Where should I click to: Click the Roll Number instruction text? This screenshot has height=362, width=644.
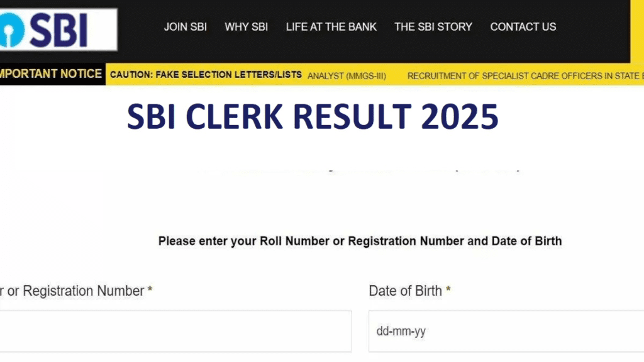click(360, 241)
